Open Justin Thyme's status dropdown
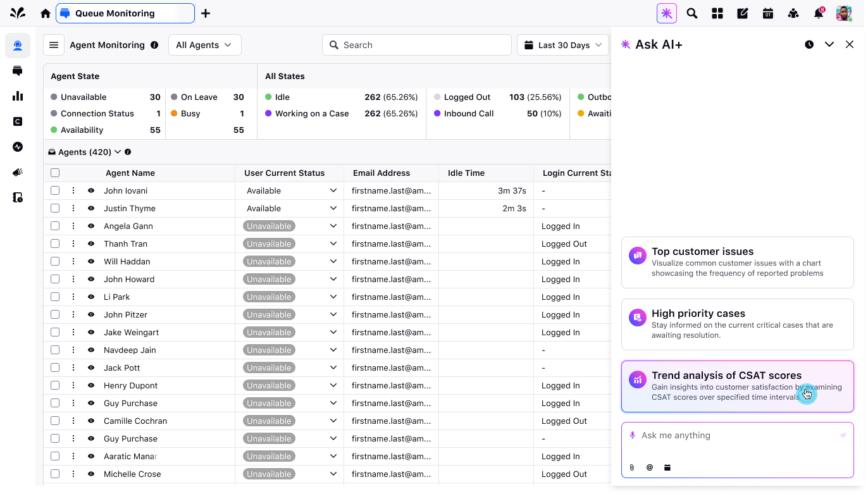Screen dimensions: 868x494 333,208
